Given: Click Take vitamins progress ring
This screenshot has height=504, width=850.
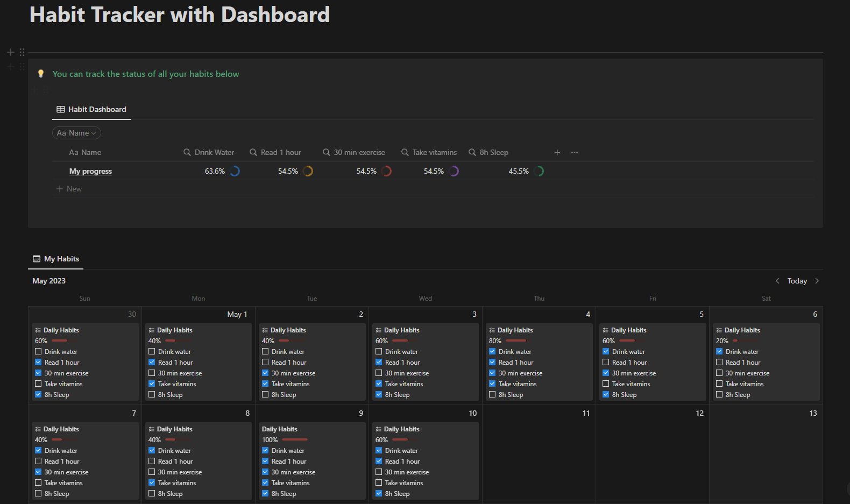Looking at the screenshot, I should (454, 171).
